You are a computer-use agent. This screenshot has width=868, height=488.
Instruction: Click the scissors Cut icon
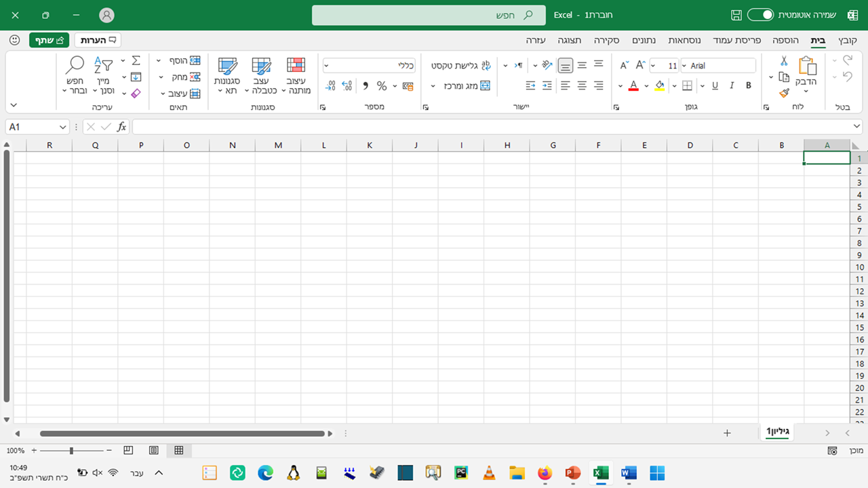point(784,61)
